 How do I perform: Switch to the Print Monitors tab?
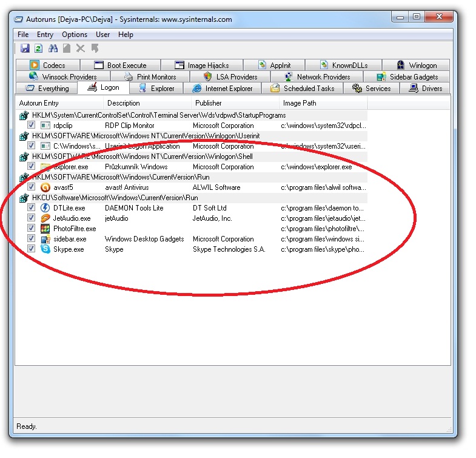tap(150, 77)
